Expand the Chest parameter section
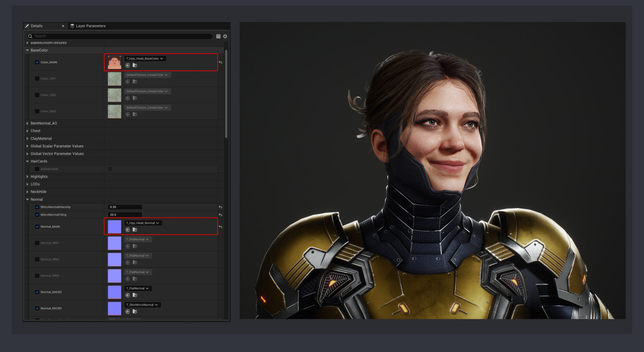The image size is (644, 352). pyautogui.click(x=27, y=131)
